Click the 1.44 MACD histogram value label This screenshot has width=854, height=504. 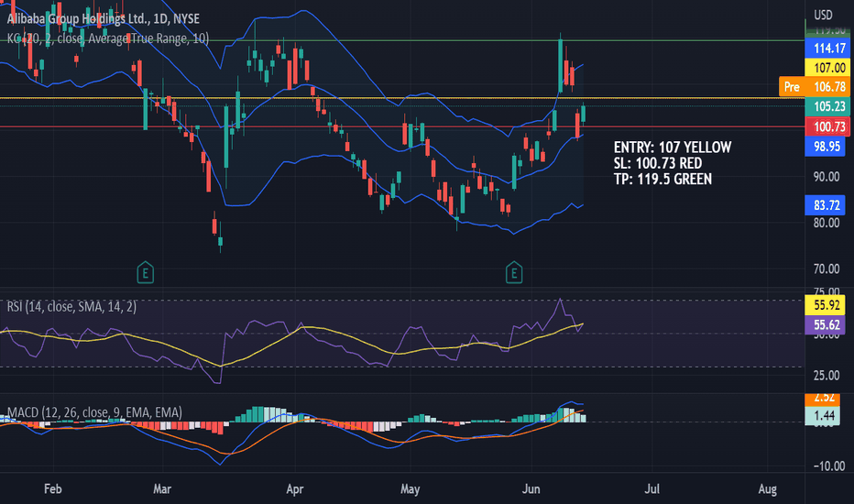(x=823, y=416)
